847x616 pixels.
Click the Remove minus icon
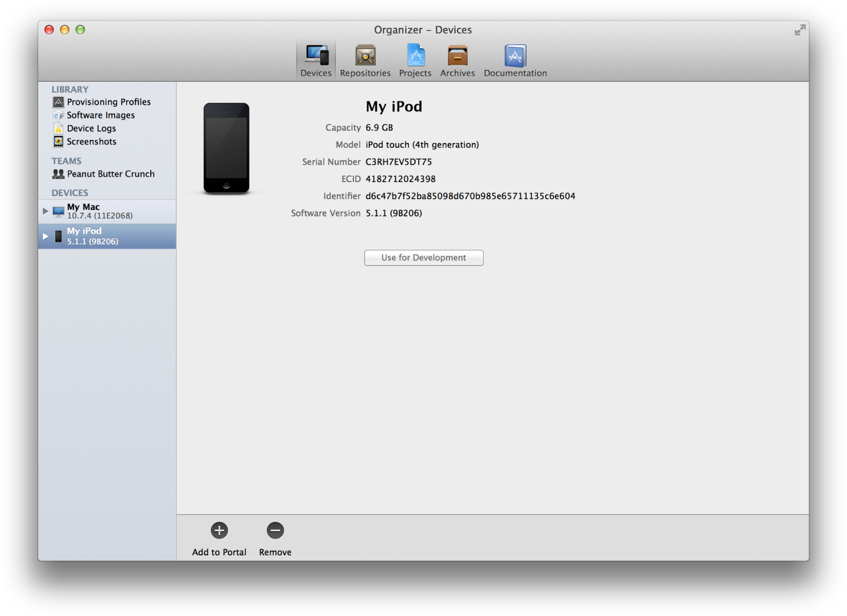tap(275, 531)
